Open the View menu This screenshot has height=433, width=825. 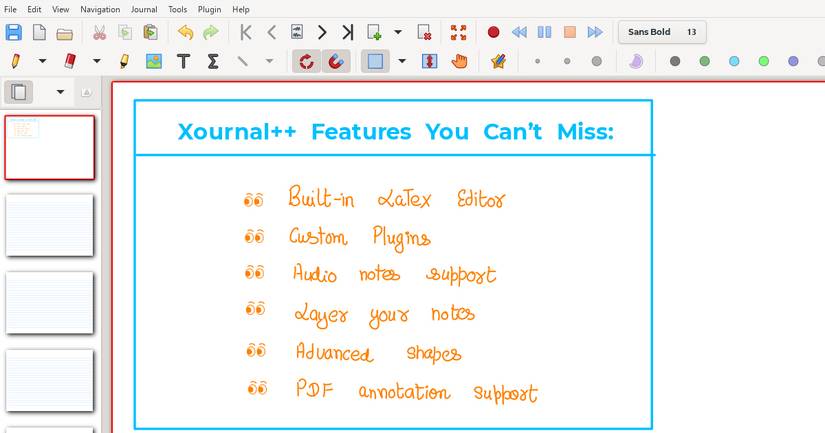(x=61, y=9)
